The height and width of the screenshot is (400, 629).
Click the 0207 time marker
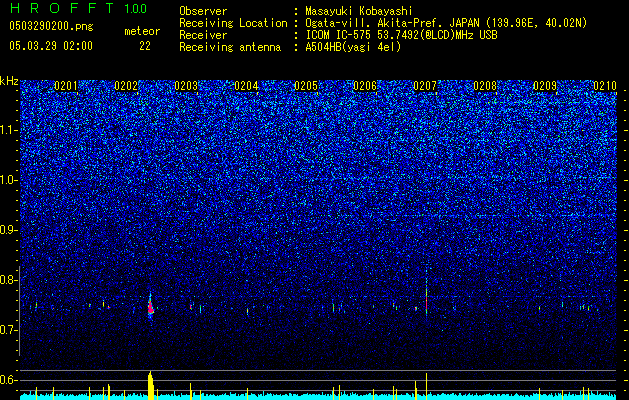click(425, 86)
